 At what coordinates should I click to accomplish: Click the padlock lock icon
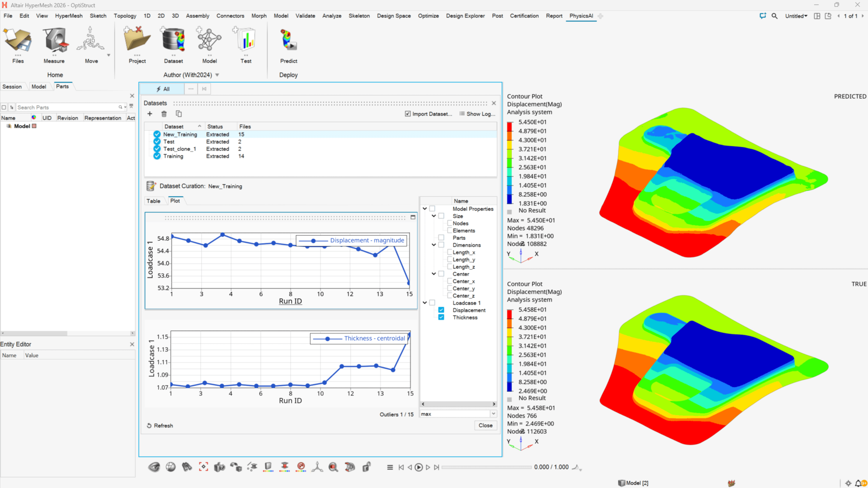point(366,467)
